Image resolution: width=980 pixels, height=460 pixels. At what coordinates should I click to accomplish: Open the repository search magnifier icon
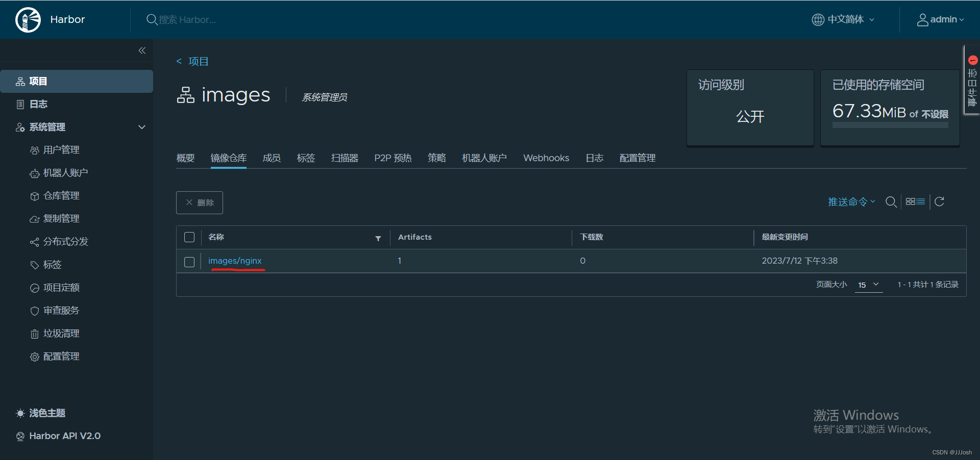pos(891,202)
